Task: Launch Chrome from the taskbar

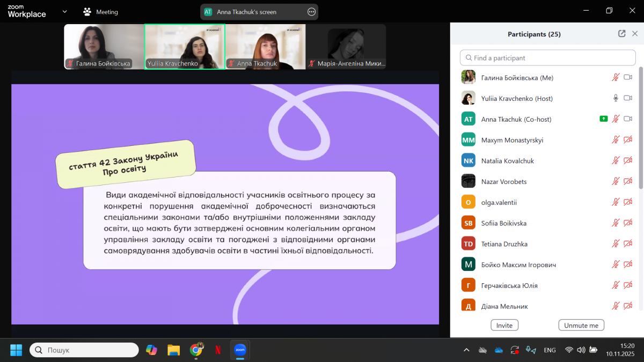Action: tap(196, 350)
